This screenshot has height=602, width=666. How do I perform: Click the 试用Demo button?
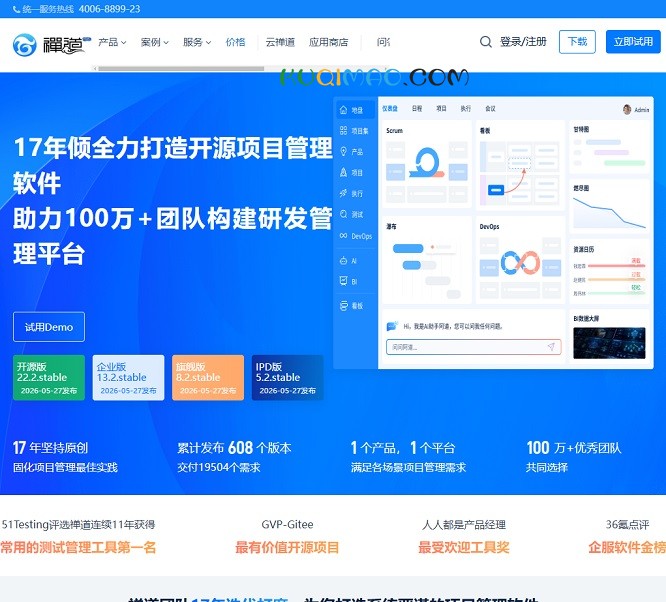(x=49, y=327)
